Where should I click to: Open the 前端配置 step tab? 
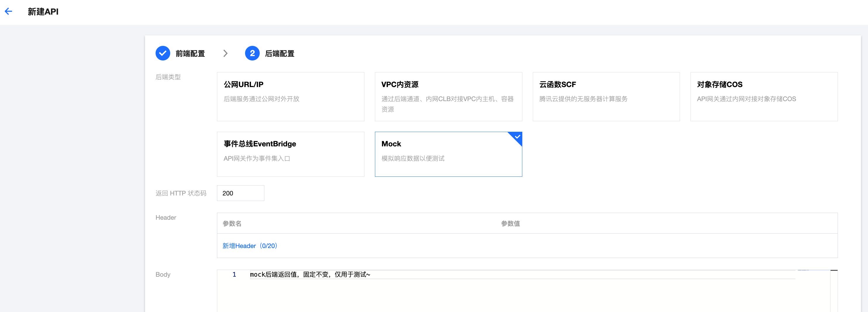(190, 53)
